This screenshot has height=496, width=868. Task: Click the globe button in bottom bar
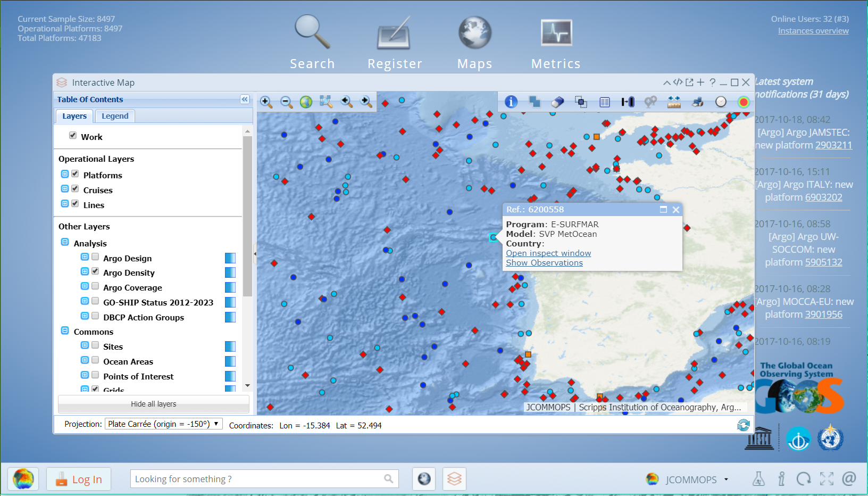424,479
